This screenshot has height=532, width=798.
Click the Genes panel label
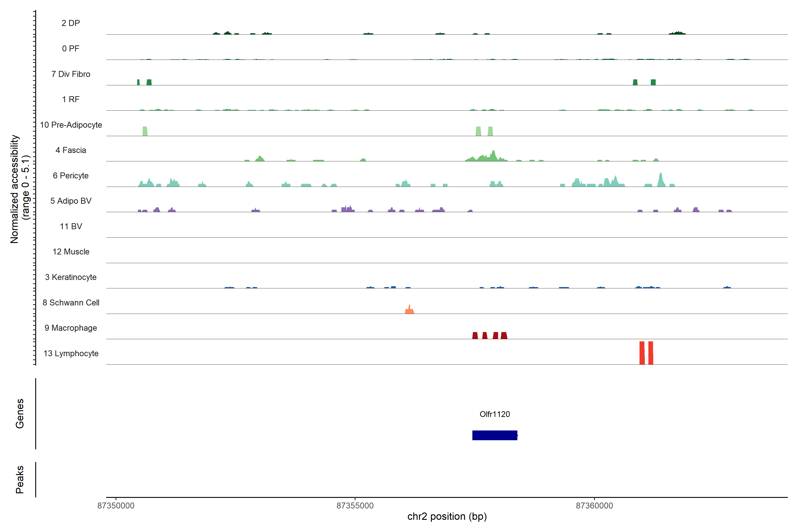20,413
